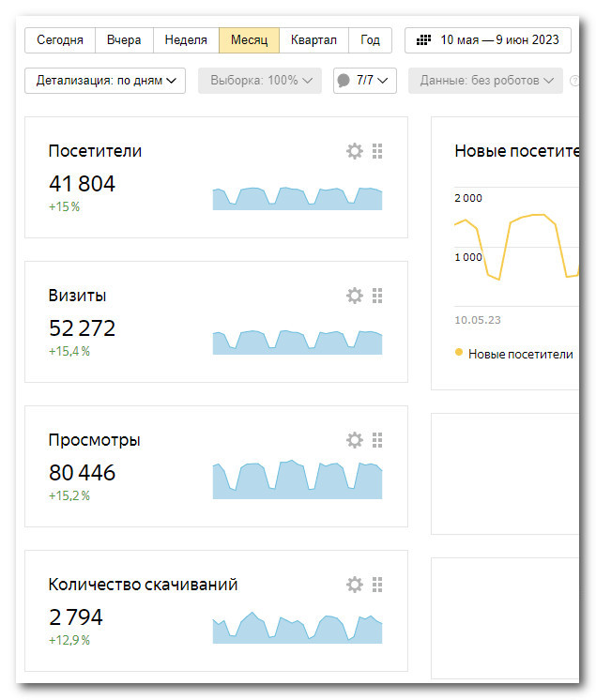The height and width of the screenshot is (700, 596).
Task: Select the Сегодня period tab
Action: coord(60,40)
